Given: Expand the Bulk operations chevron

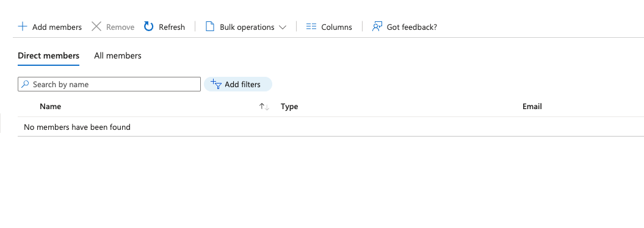Looking at the screenshot, I should 282,27.
